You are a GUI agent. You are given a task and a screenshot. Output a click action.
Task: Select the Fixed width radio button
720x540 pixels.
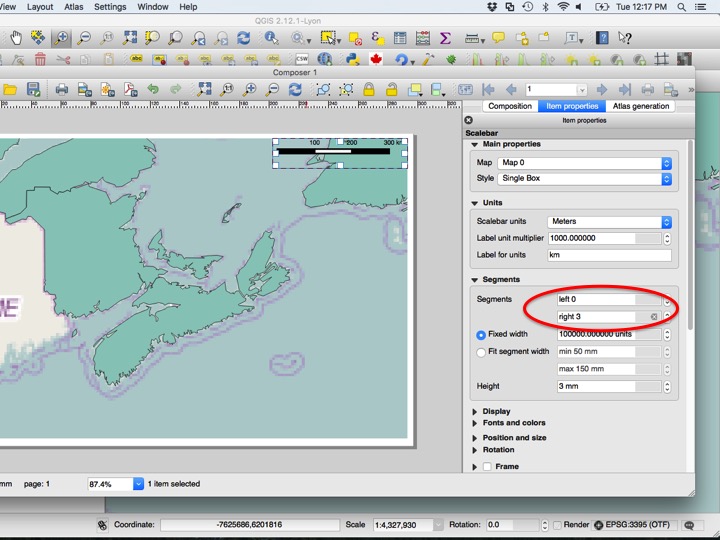click(x=481, y=335)
